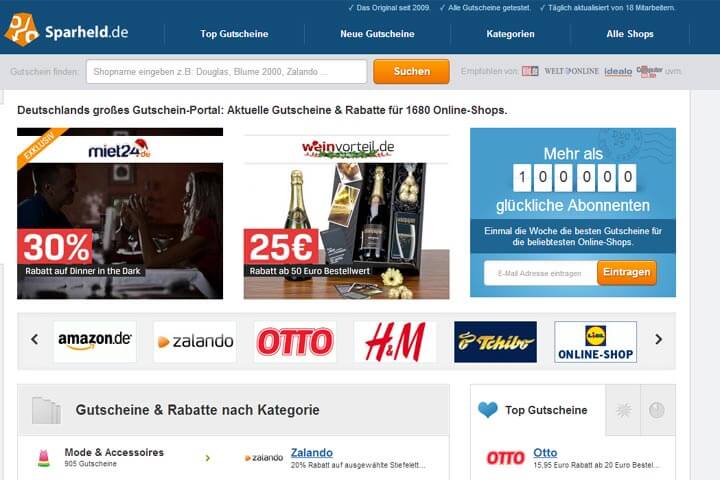Viewport: 720px width, 480px height.
Task: Open the OTTO shop logo tile
Action: coord(295,342)
